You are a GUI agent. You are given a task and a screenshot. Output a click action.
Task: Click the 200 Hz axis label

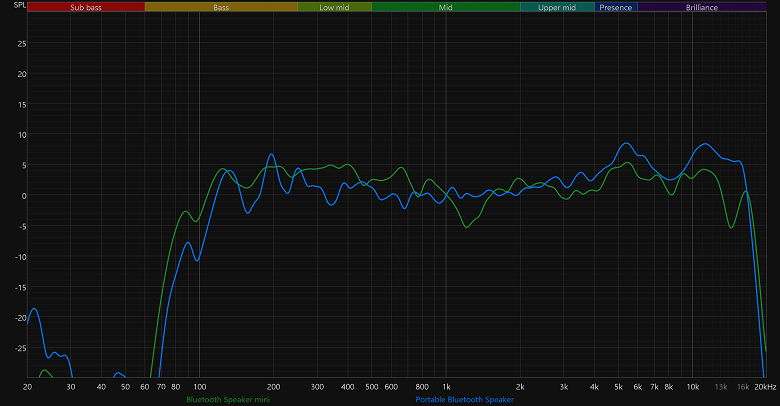(273, 387)
